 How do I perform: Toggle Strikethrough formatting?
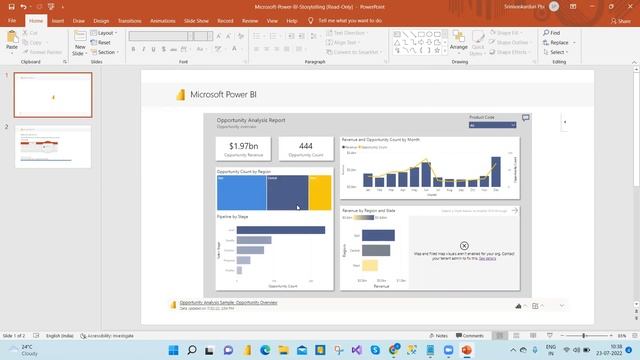(x=173, y=49)
